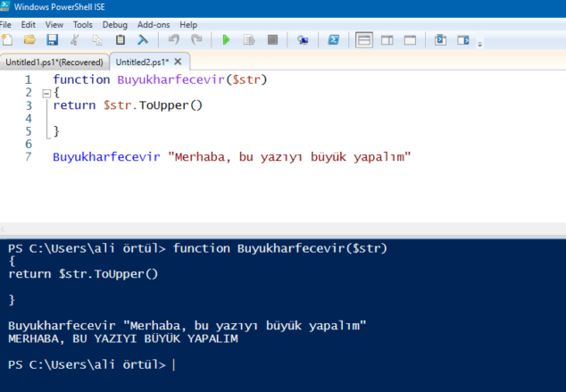Click the Cut scissors icon
Viewport: 566px width, 392px height.
[75, 40]
